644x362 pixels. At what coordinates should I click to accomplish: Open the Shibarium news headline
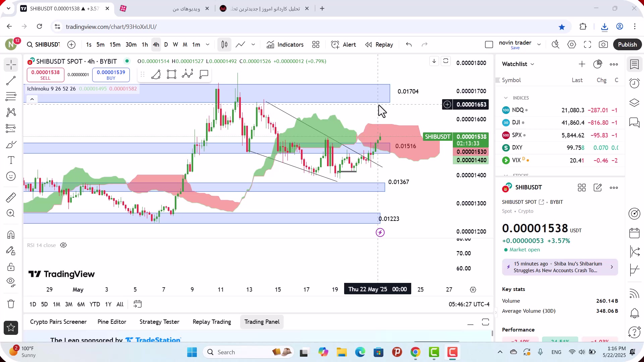560,267
